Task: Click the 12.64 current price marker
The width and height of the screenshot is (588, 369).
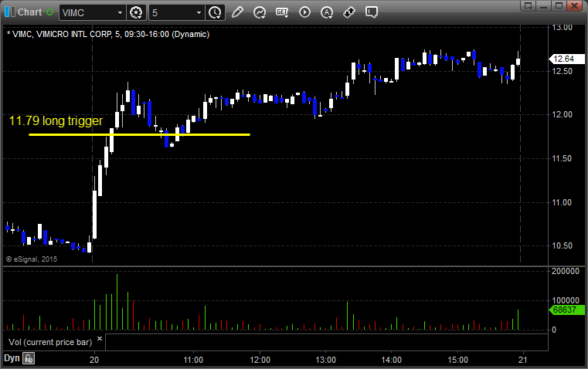Action: click(x=566, y=59)
